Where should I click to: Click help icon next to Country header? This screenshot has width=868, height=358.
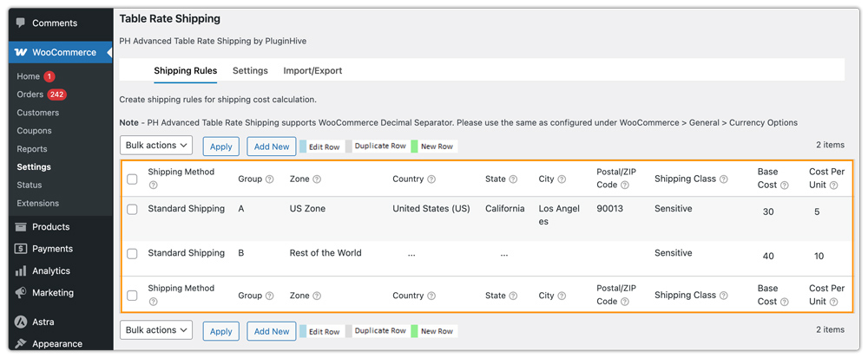click(431, 179)
